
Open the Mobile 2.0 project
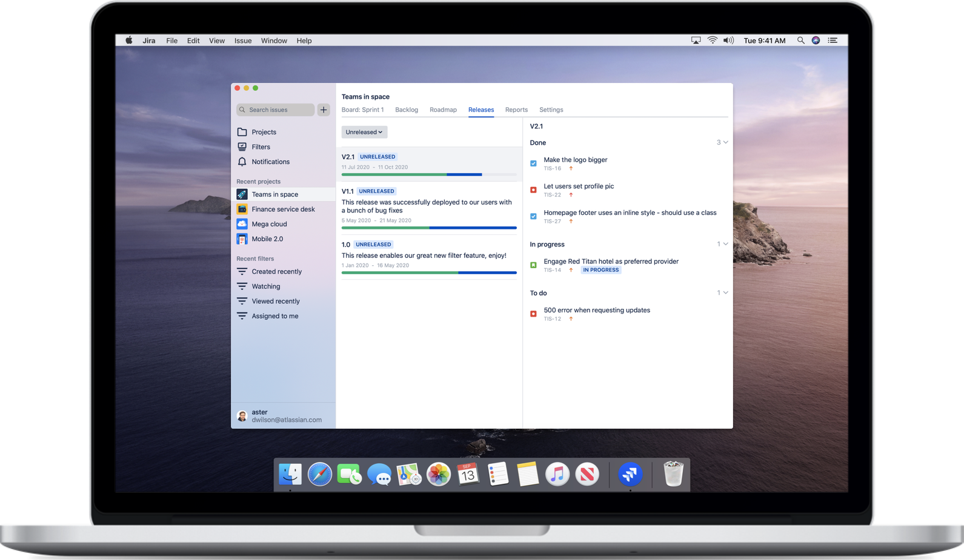coord(283,239)
